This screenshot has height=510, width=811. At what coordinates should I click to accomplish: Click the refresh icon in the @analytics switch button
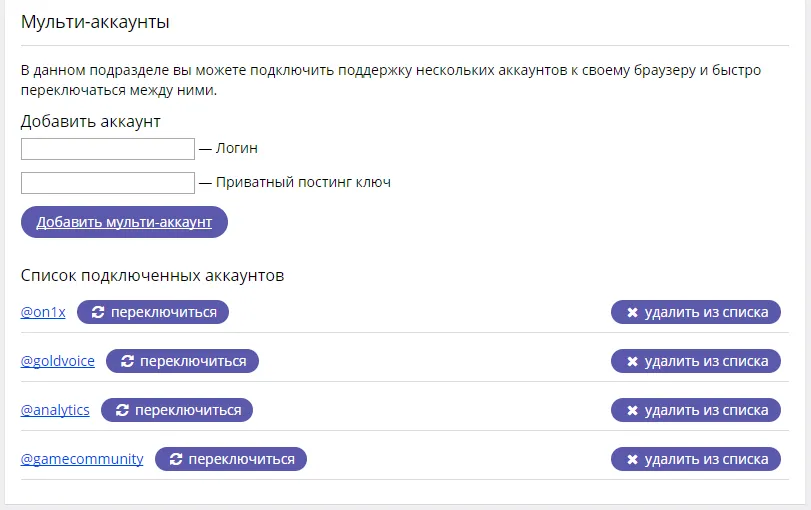122,410
